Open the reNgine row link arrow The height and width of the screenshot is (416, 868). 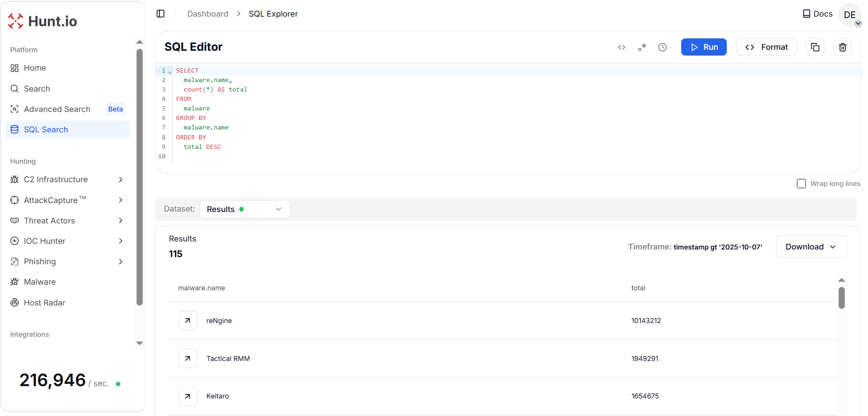coord(188,321)
